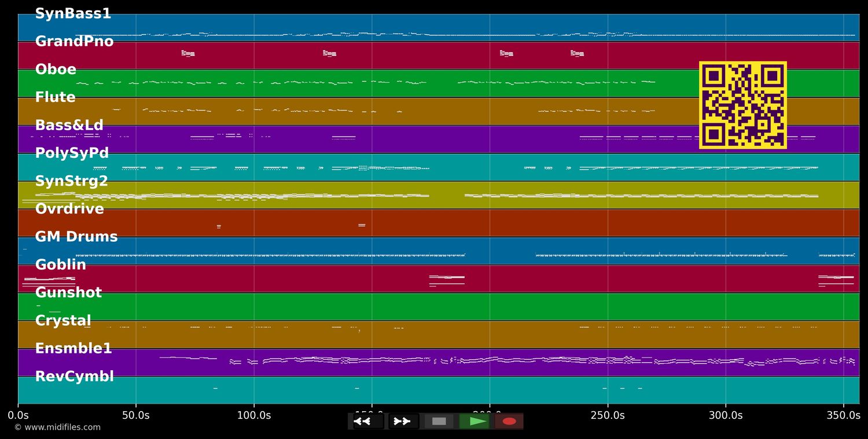
Task: Select the PolySyPd track label
Action: pos(72,153)
